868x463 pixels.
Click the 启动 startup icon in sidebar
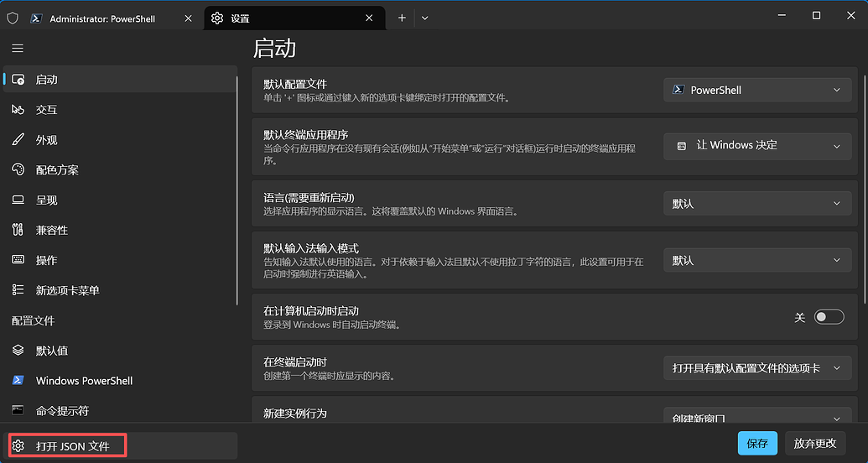point(18,80)
